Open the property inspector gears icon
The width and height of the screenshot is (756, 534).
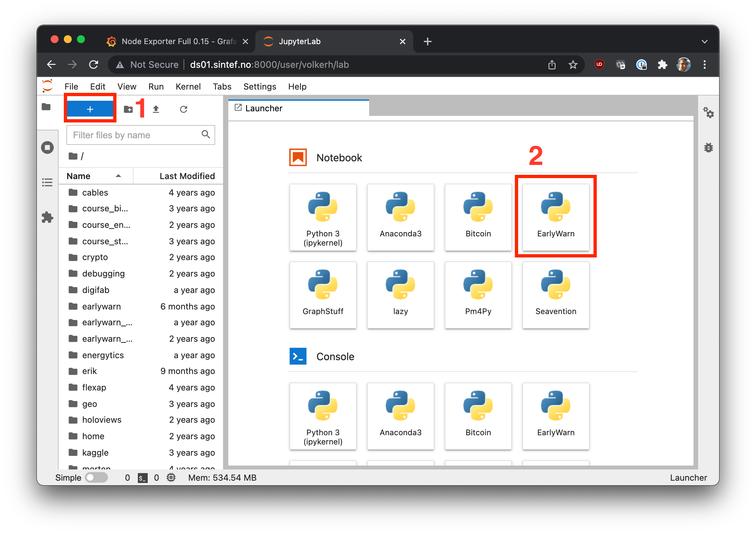[708, 113]
